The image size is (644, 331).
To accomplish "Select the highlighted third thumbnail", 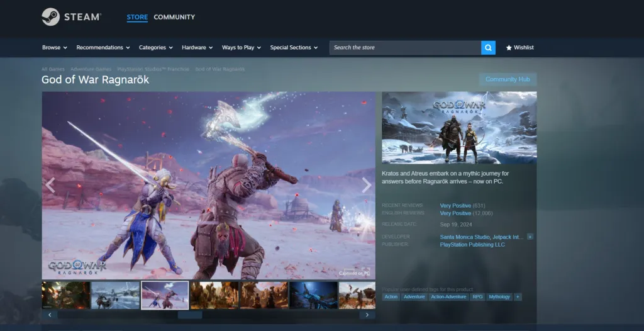I will 165,295.
